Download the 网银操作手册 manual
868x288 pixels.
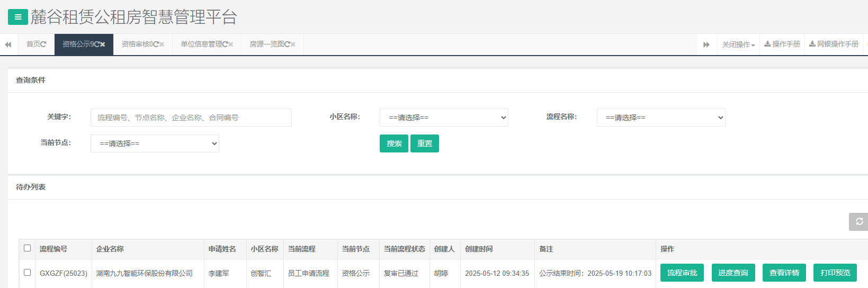pos(834,44)
